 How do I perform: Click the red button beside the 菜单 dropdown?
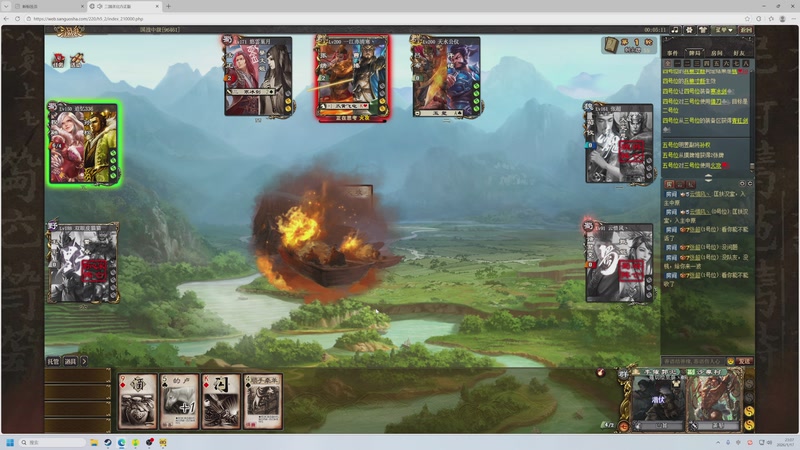pos(746,30)
